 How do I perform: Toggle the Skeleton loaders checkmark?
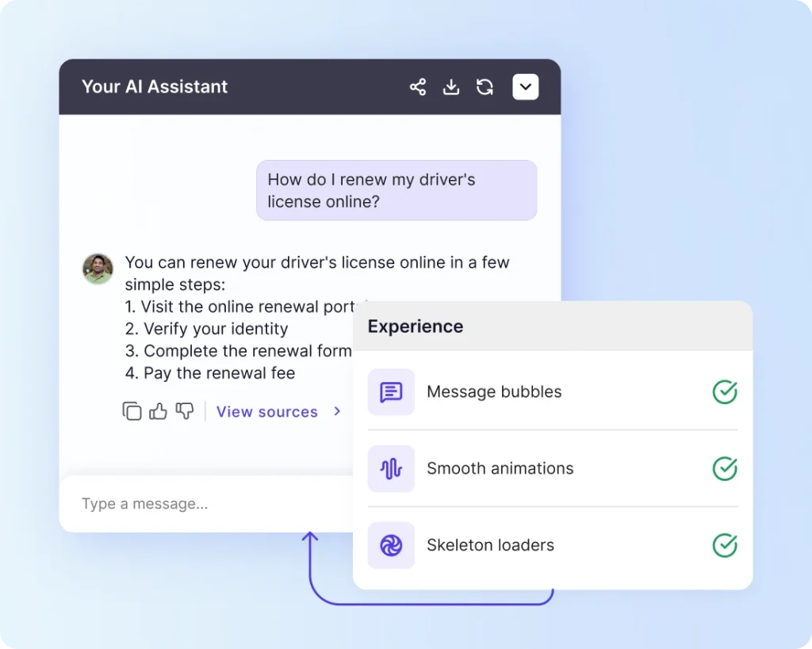pyautogui.click(x=725, y=545)
